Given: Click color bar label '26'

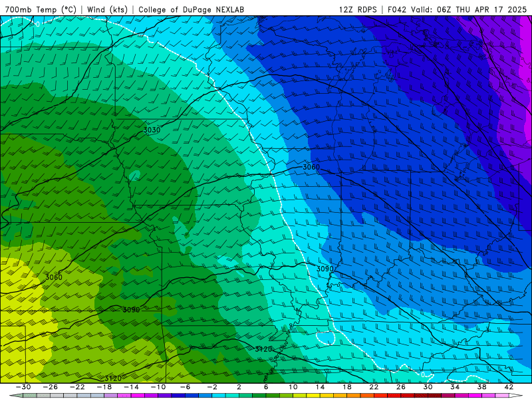Looking at the screenshot, I should [401, 387].
